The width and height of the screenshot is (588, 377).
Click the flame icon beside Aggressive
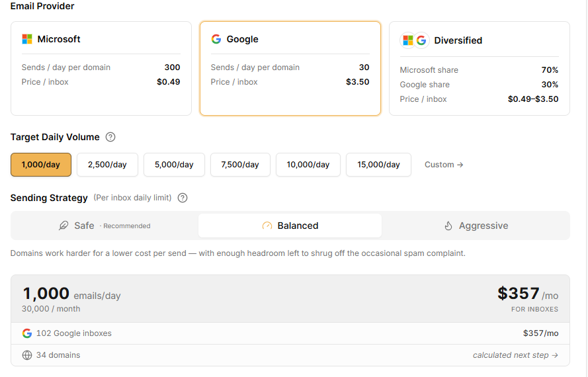(448, 226)
